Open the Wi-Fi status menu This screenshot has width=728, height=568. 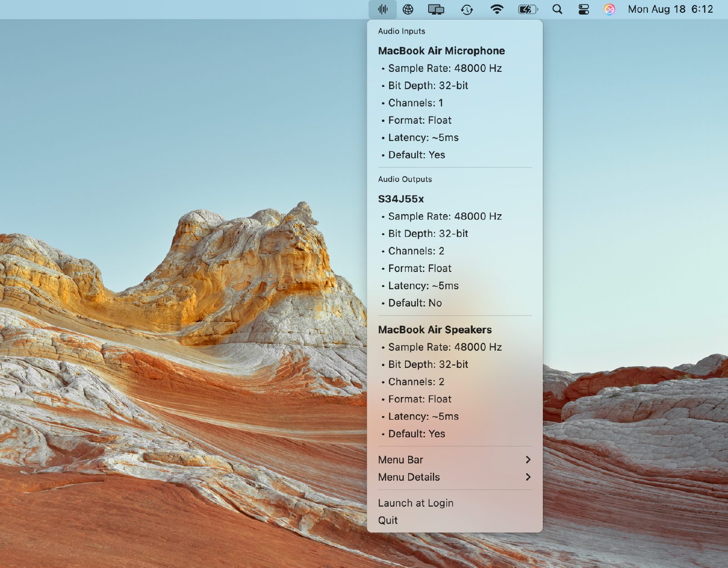click(497, 9)
